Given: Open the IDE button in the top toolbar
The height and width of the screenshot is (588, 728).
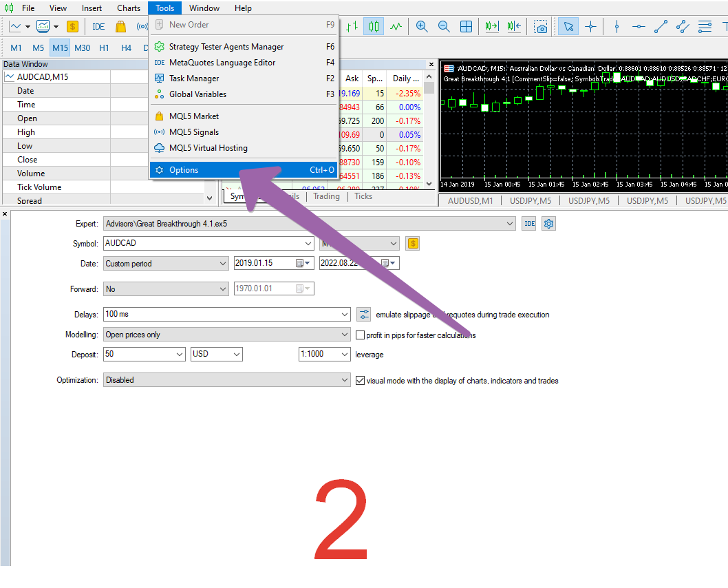Looking at the screenshot, I should 98,26.
